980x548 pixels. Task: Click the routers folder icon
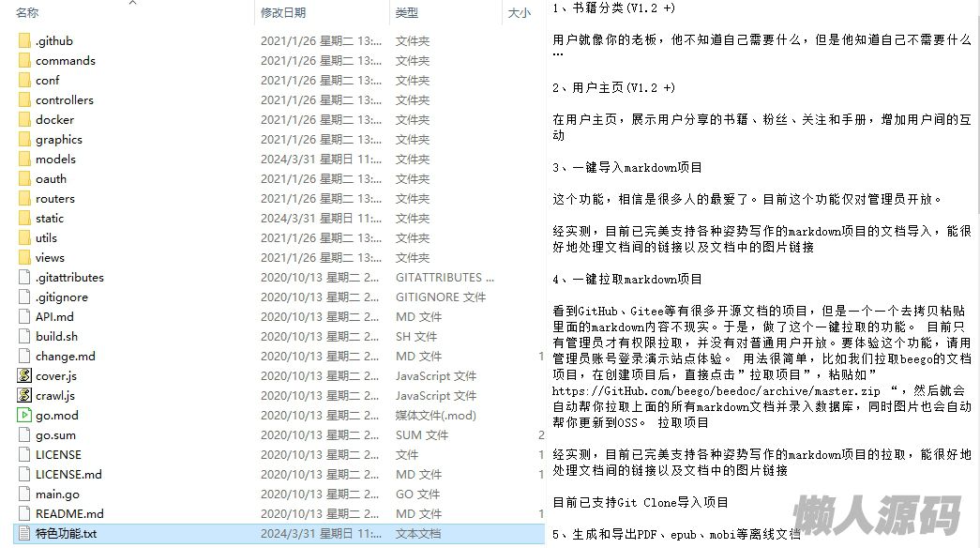(24, 198)
